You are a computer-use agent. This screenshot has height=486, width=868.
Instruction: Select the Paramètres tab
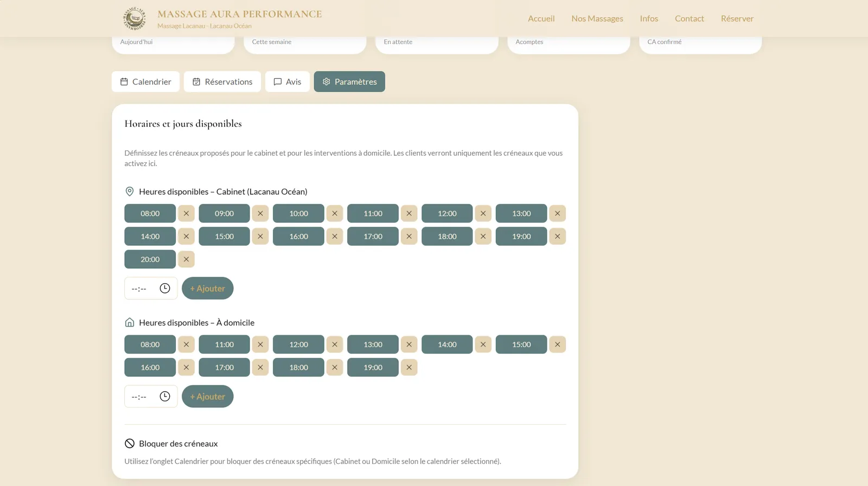pos(349,81)
